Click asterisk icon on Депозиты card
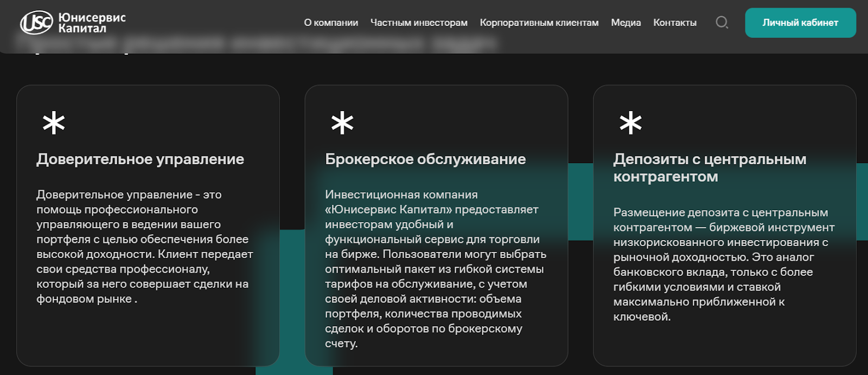Viewport: 868px width, 375px height. pyautogui.click(x=631, y=123)
